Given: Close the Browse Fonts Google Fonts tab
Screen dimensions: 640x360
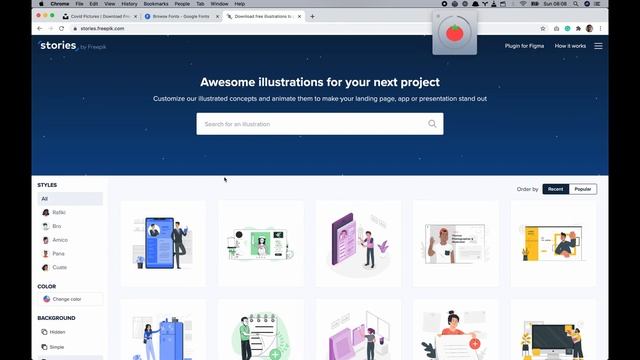Looking at the screenshot, I should [217, 16].
